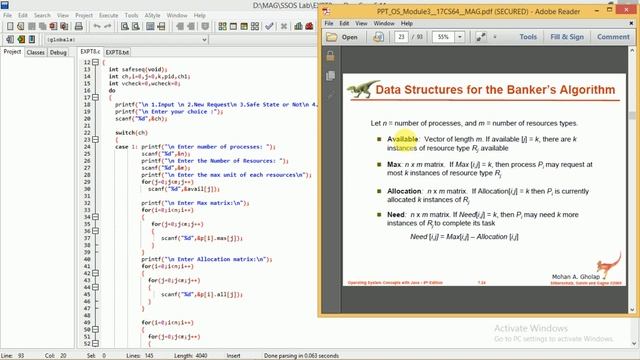This screenshot has height=360, width=640.
Task: Open the View menu in Adobe Reader
Action: point(361,23)
